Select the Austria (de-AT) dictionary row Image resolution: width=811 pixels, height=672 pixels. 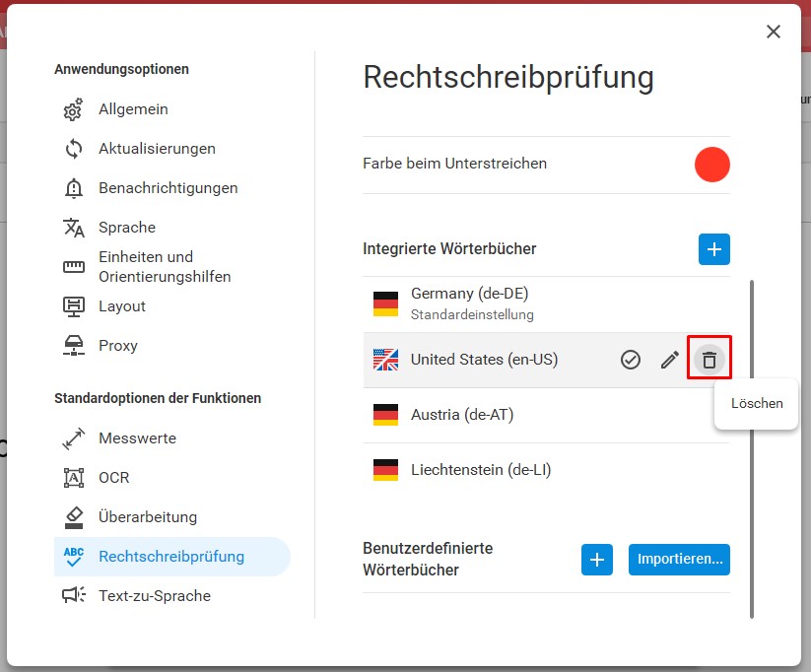[546, 415]
